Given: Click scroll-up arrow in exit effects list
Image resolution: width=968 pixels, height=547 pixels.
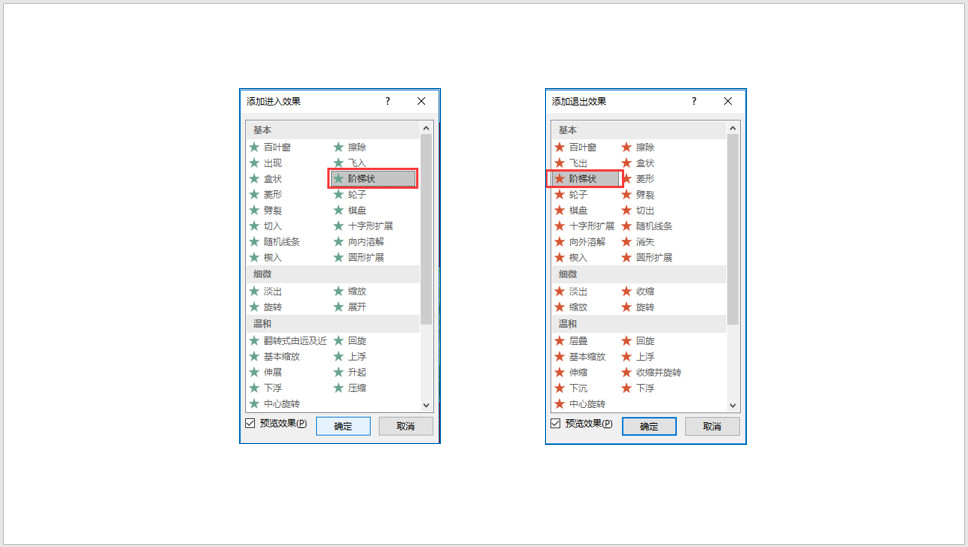Looking at the screenshot, I should click(x=733, y=128).
